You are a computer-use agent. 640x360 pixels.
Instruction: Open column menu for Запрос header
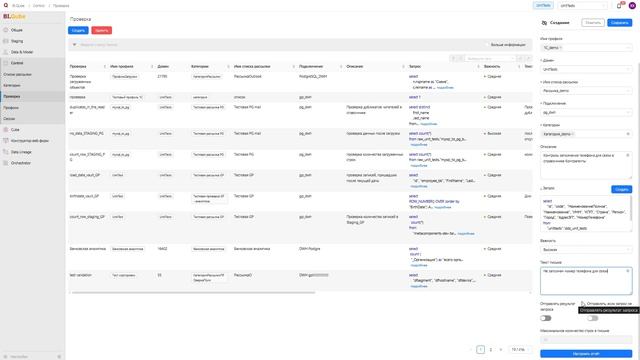pyautogui.click(x=478, y=67)
